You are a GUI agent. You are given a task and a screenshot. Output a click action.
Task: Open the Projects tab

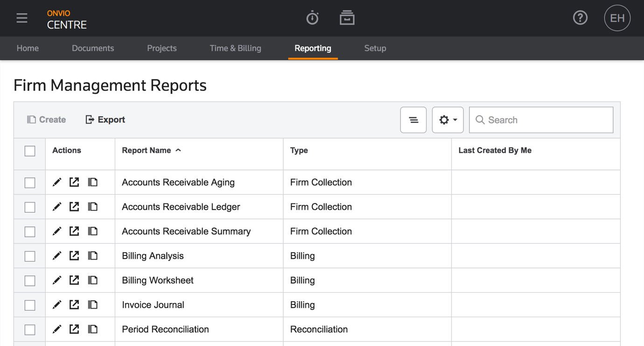[162, 48]
